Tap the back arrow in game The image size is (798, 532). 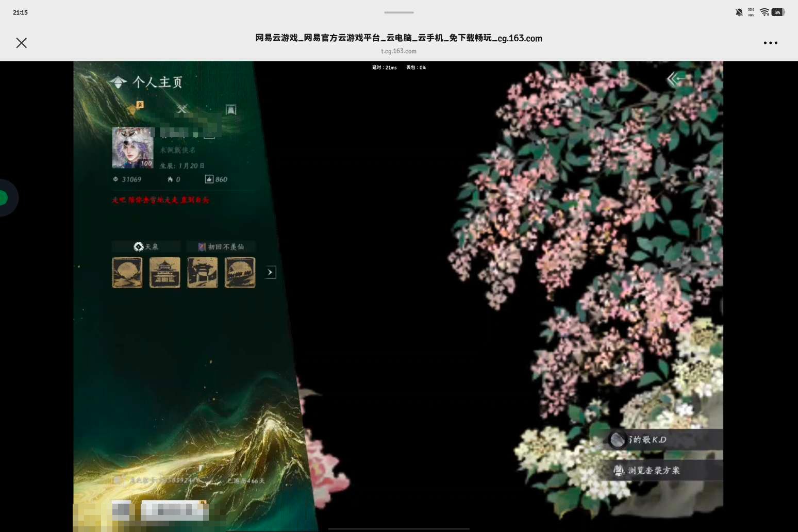pos(676,79)
